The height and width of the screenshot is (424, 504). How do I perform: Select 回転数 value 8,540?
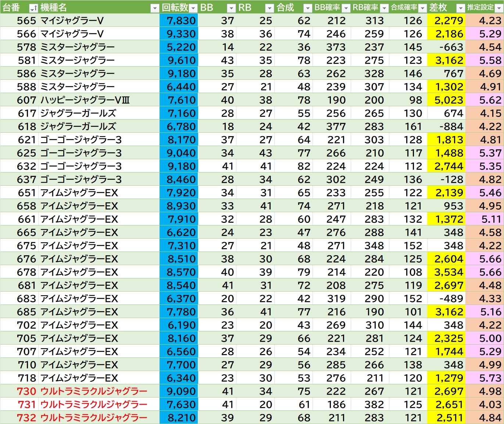coord(179,285)
